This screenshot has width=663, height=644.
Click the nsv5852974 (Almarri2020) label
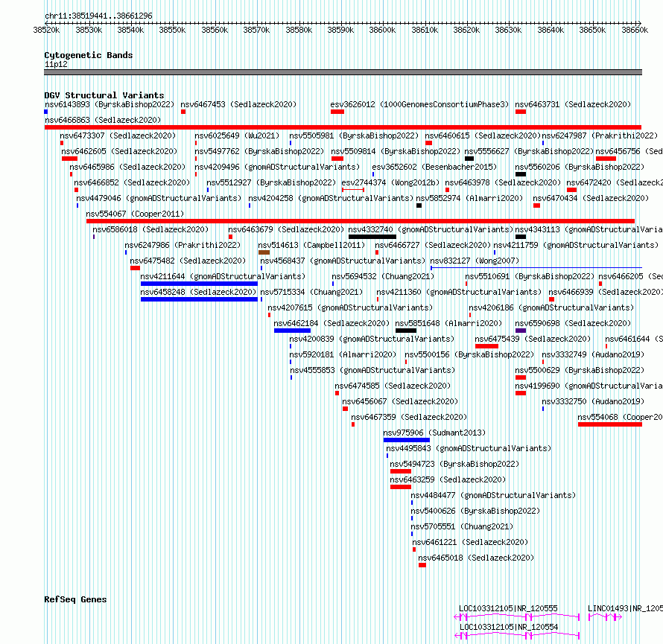[x=469, y=198]
